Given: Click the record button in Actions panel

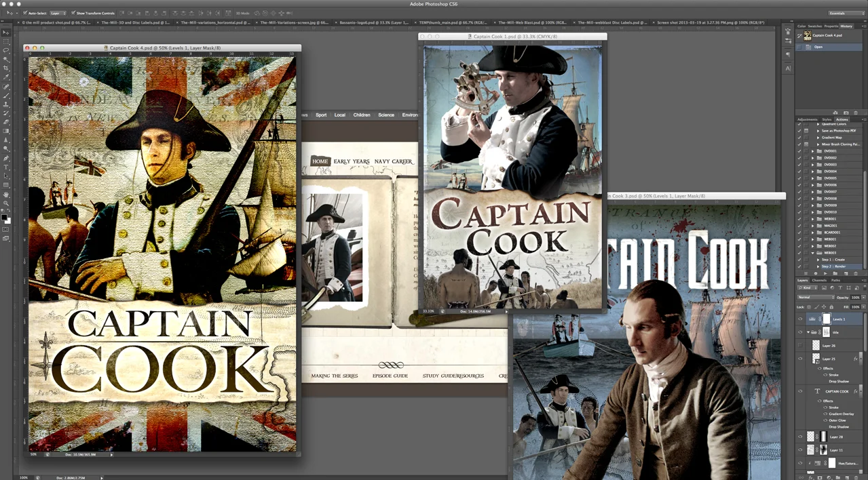Looking at the screenshot, I should 816,274.
